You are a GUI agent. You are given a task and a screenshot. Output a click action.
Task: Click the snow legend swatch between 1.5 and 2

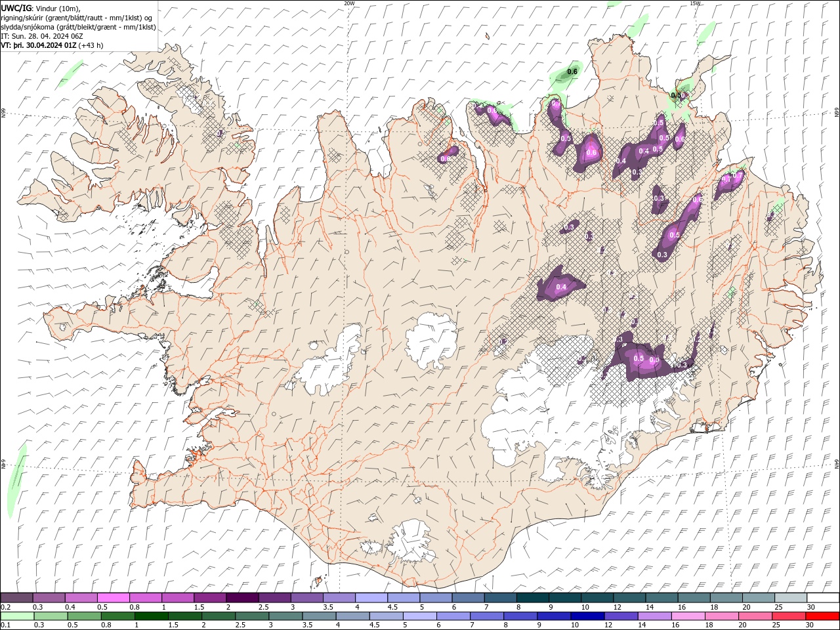click(x=210, y=598)
